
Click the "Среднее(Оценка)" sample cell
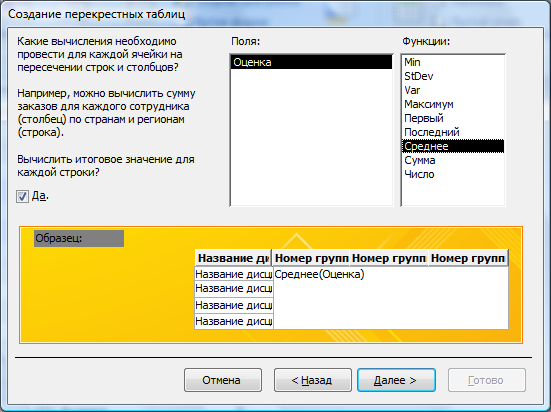pyautogui.click(x=319, y=274)
